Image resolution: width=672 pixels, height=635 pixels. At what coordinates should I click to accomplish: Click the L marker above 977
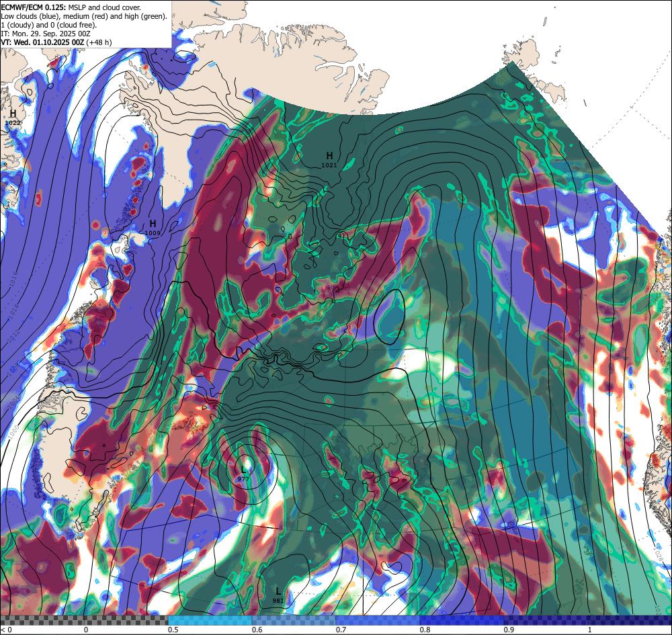(243, 469)
